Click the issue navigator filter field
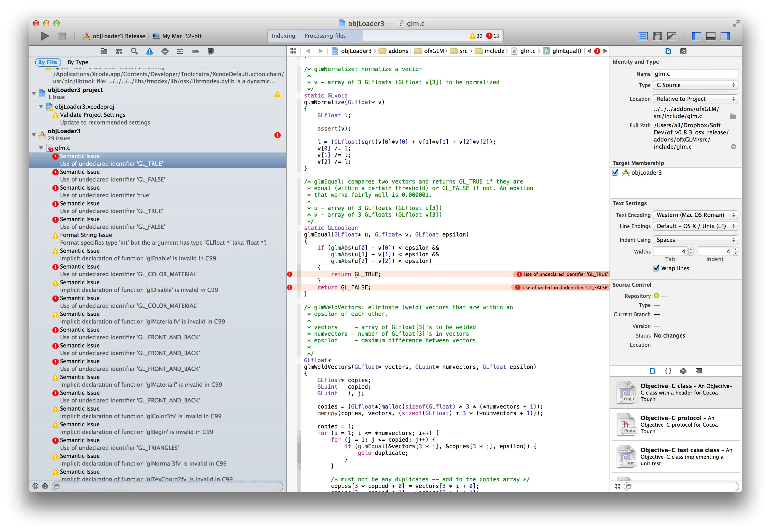 [167, 486]
